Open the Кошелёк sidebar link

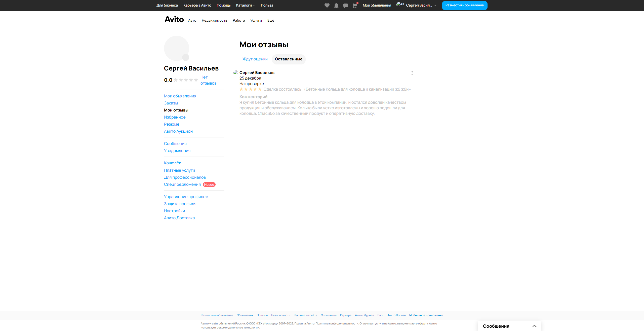[x=173, y=163]
